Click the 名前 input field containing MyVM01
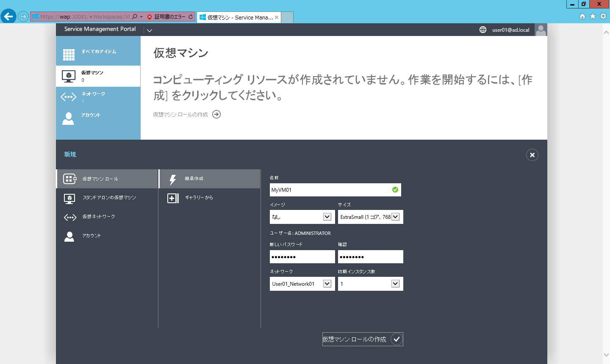Image resolution: width=610 pixels, height=364 pixels. (x=335, y=190)
